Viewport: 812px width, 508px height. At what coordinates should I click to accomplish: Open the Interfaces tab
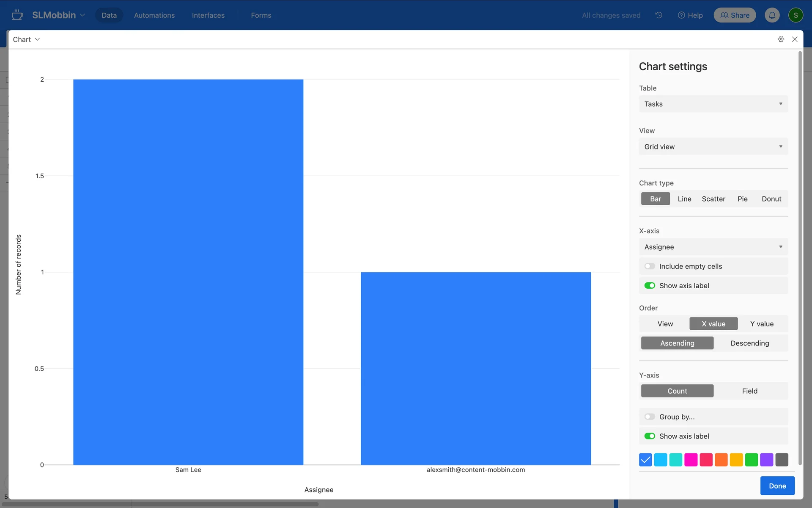tap(208, 15)
